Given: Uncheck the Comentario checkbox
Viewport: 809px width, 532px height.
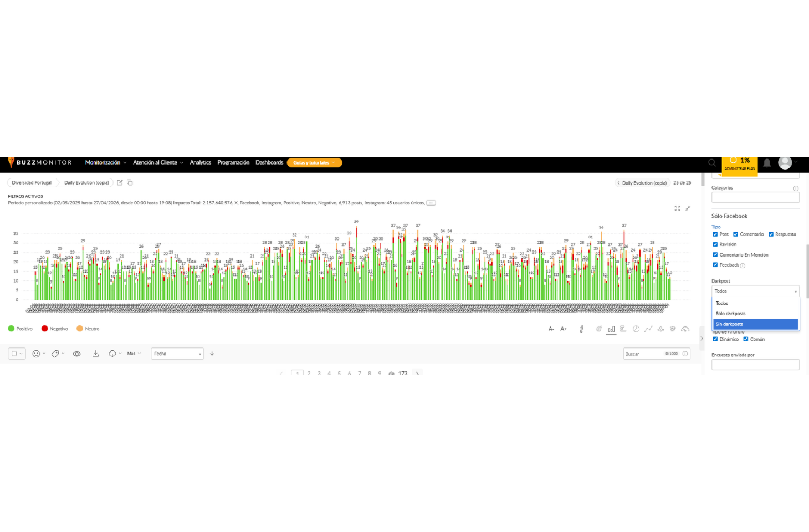Looking at the screenshot, I should click(736, 234).
